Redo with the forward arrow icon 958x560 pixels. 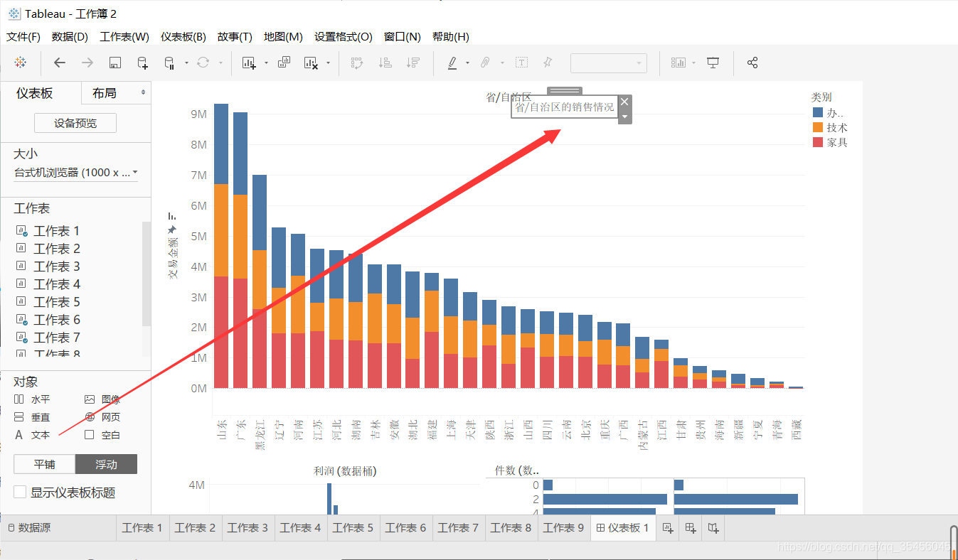pos(87,63)
